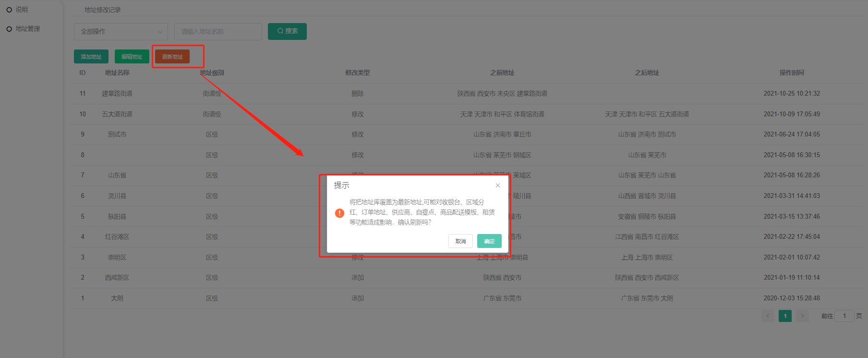Click the 编辑地址 button
This screenshot has width=868, height=358.
coord(132,57)
